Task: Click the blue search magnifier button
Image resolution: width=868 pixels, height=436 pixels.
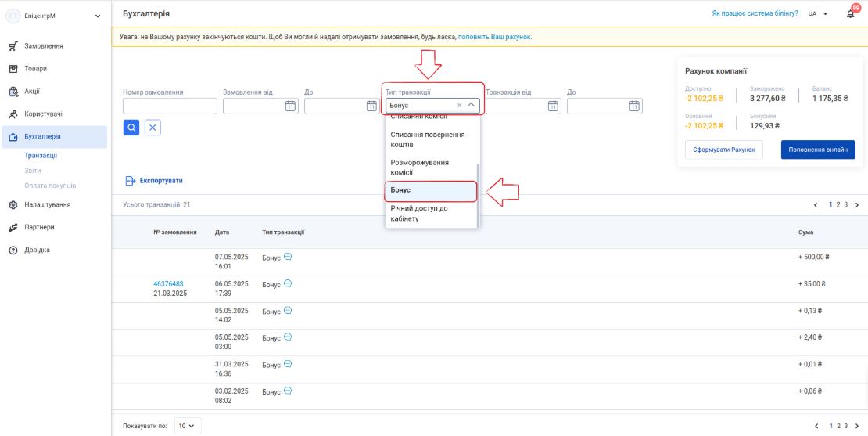Action: point(131,128)
